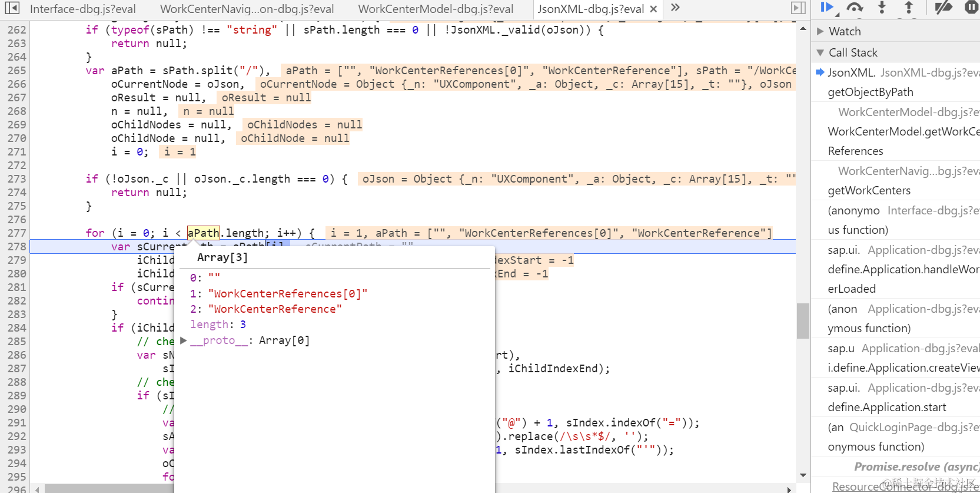This screenshot has height=493, width=980.
Task: Switch to WorkCenterNavig...on-dbg.js?eval tab
Action: (x=247, y=9)
